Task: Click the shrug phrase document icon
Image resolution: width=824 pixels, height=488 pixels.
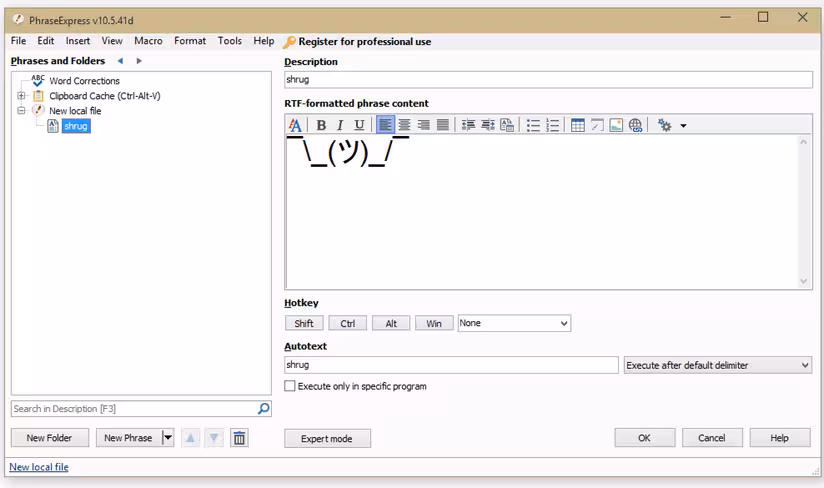Action: pyautogui.click(x=53, y=126)
